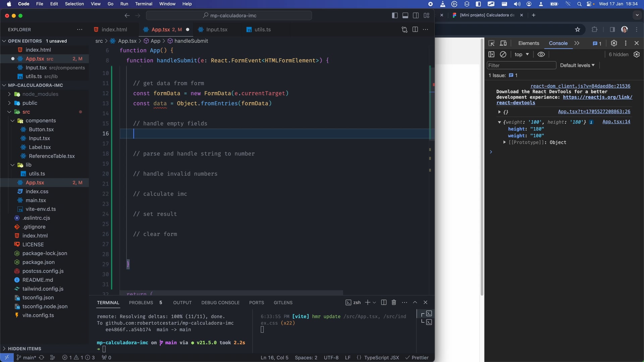The image size is (644, 362).
Task: Click the split editor right icon
Action: coord(415,29)
